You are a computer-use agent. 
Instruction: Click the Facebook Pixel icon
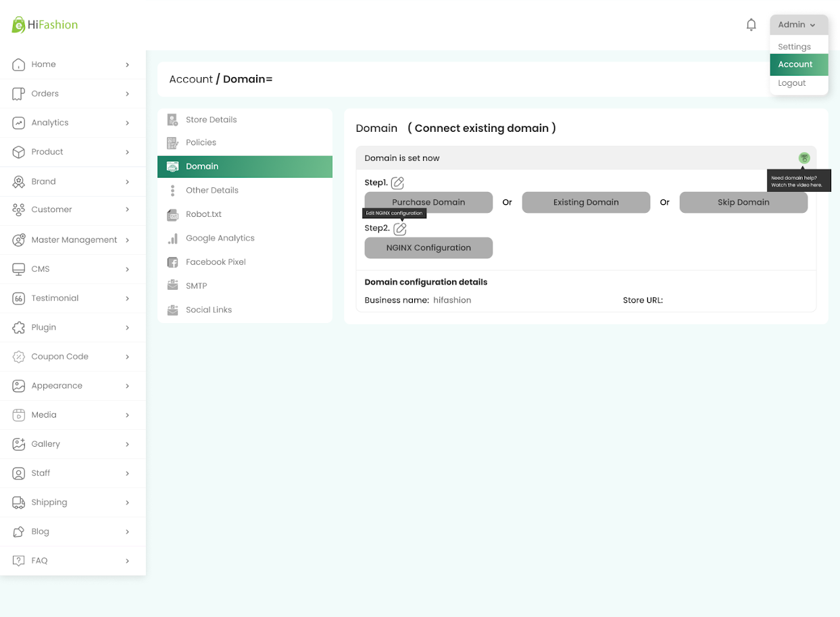pyautogui.click(x=173, y=262)
